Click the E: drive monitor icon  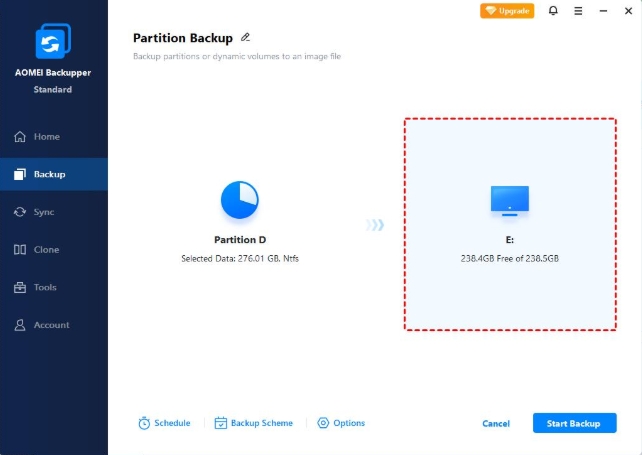510,201
